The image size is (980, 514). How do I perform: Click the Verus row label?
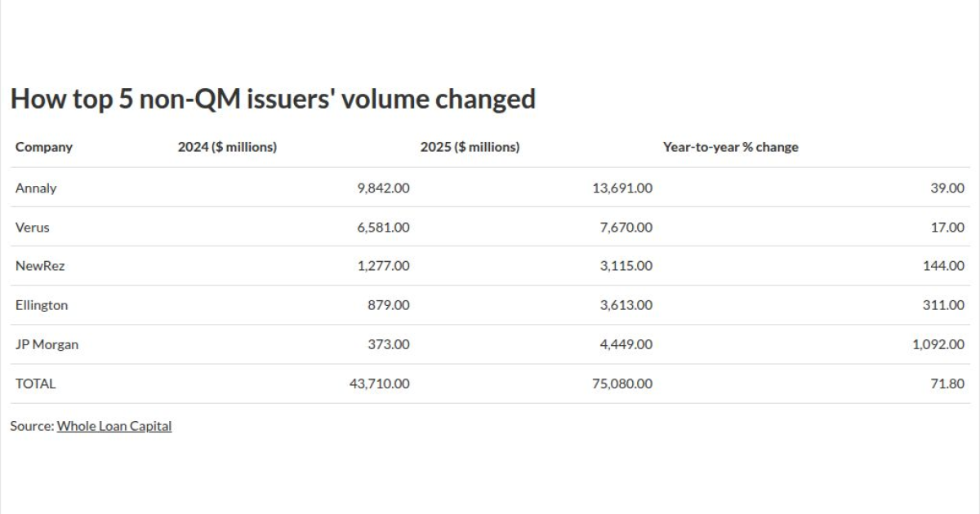coord(33,227)
